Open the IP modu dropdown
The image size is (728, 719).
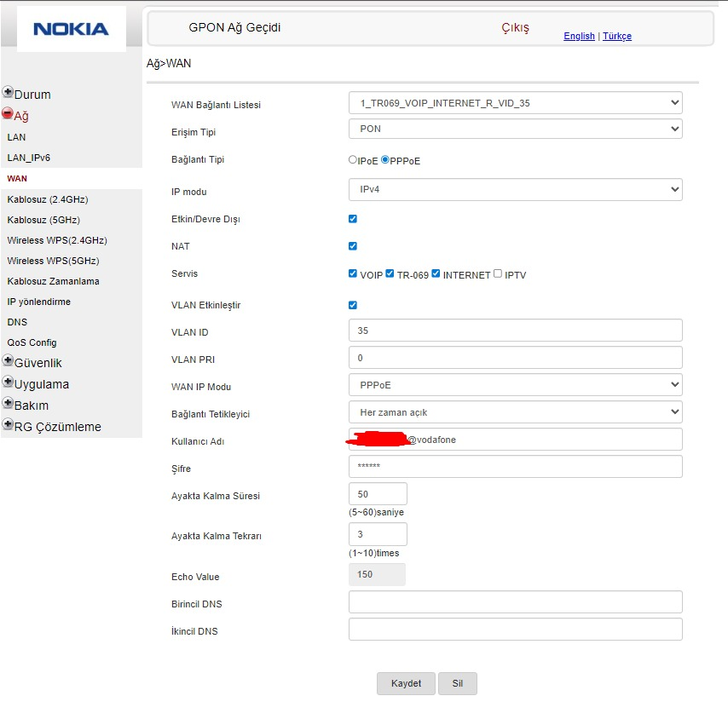[516, 189]
